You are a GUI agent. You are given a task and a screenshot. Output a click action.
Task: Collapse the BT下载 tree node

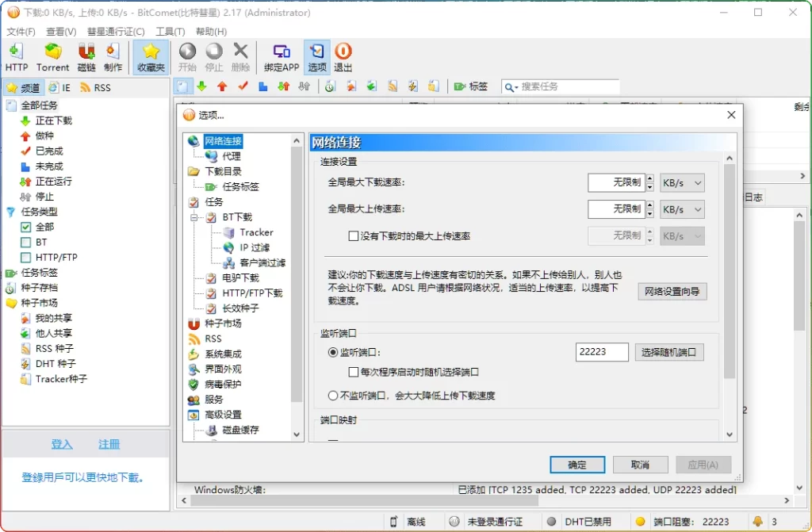(x=194, y=217)
